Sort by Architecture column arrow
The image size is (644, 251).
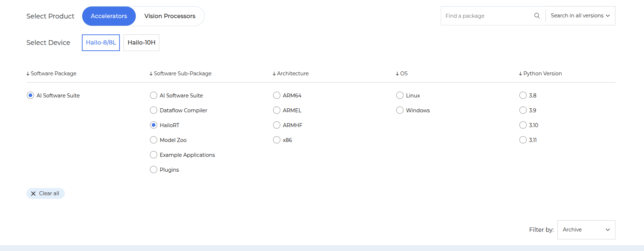(274, 74)
